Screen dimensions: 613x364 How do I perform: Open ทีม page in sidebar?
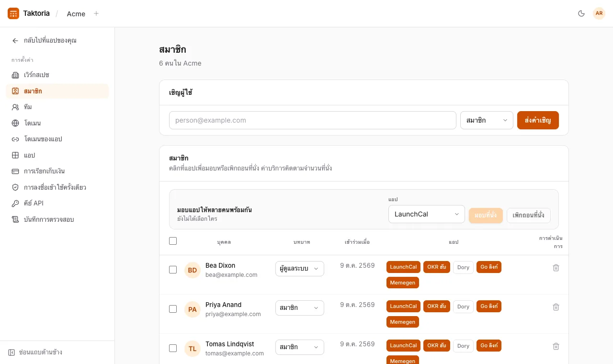tap(57, 107)
